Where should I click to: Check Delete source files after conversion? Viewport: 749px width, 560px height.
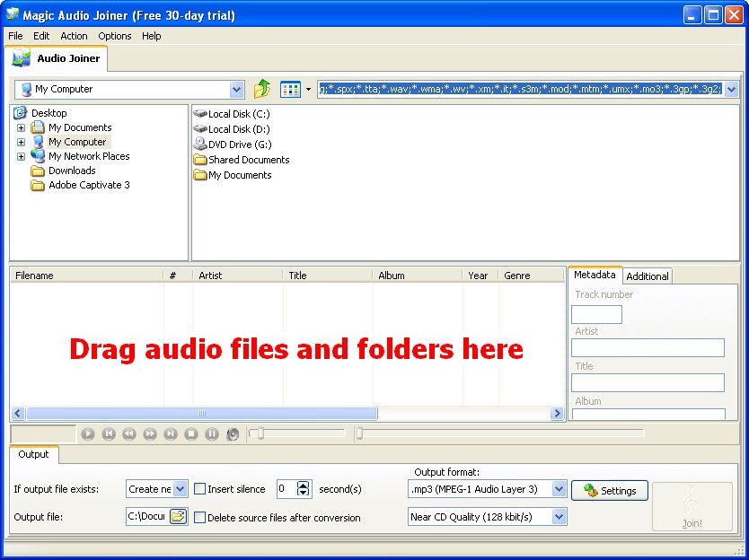coord(200,518)
